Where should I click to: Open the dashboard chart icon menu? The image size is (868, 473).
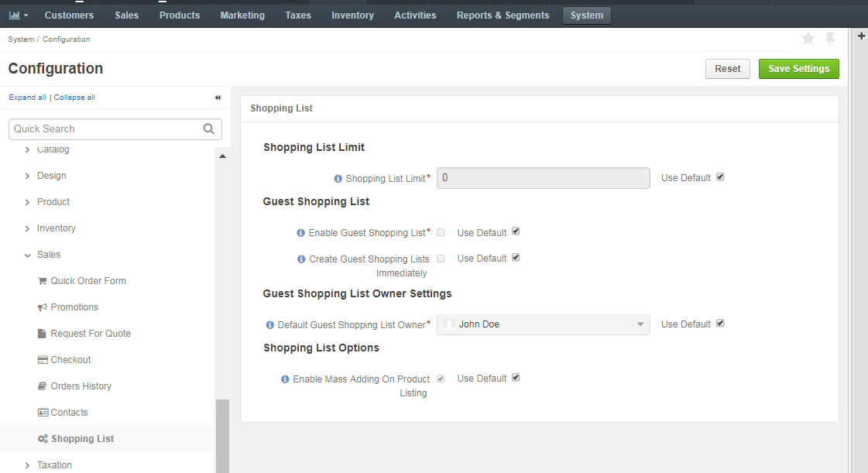click(x=19, y=15)
